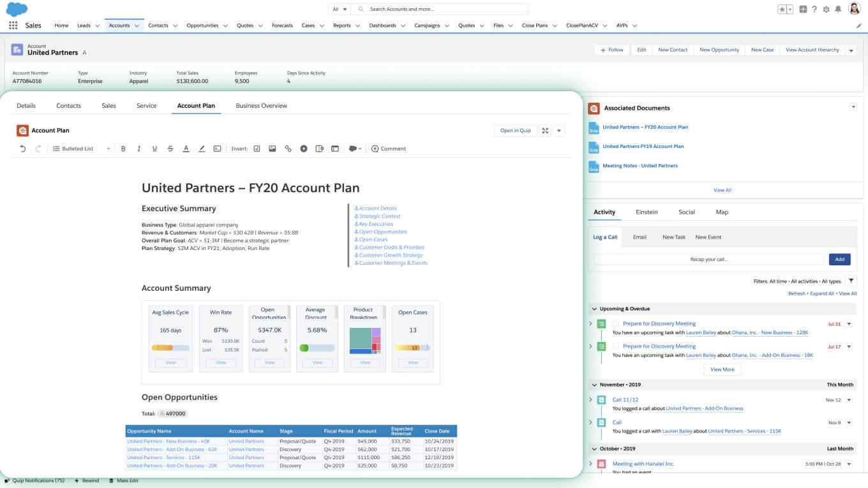Add the call recap
The height and width of the screenshot is (488, 868).
(840, 259)
